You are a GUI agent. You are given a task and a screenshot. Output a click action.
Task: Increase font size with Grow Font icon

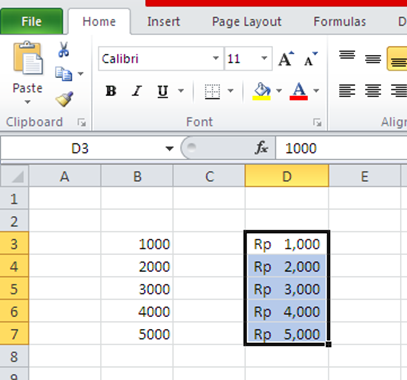pos(286,59)
